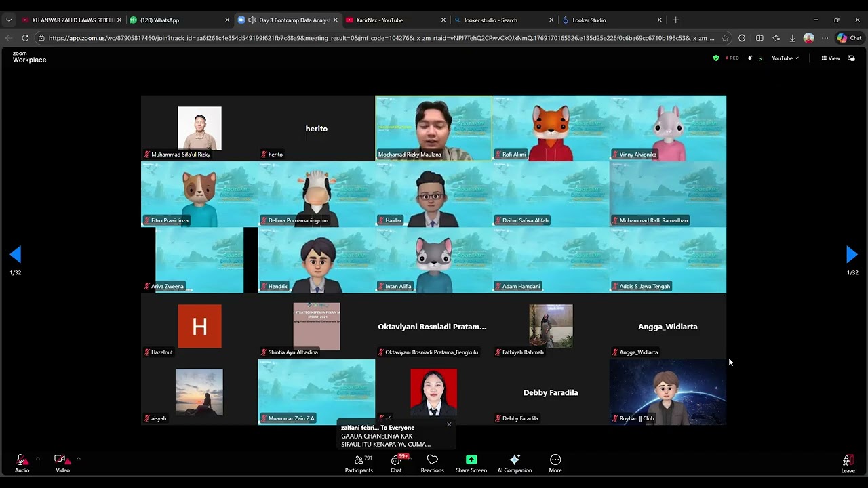Screen dimensions: 868x488
Task: Go to next gallery page arrow
Action: point(852,255)
